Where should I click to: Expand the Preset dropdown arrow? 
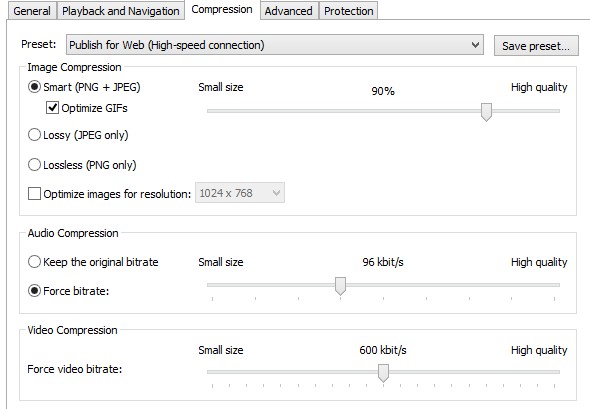point(475,45)
